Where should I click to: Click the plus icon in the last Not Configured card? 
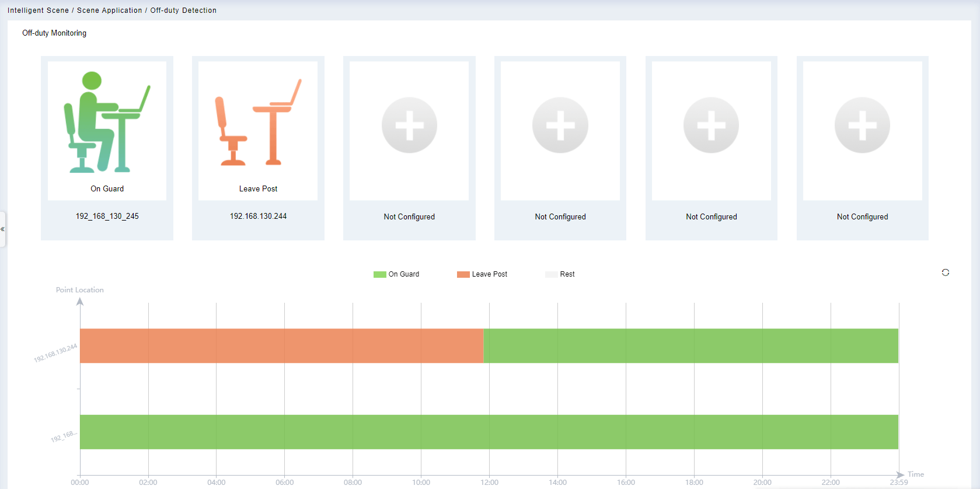862,125
